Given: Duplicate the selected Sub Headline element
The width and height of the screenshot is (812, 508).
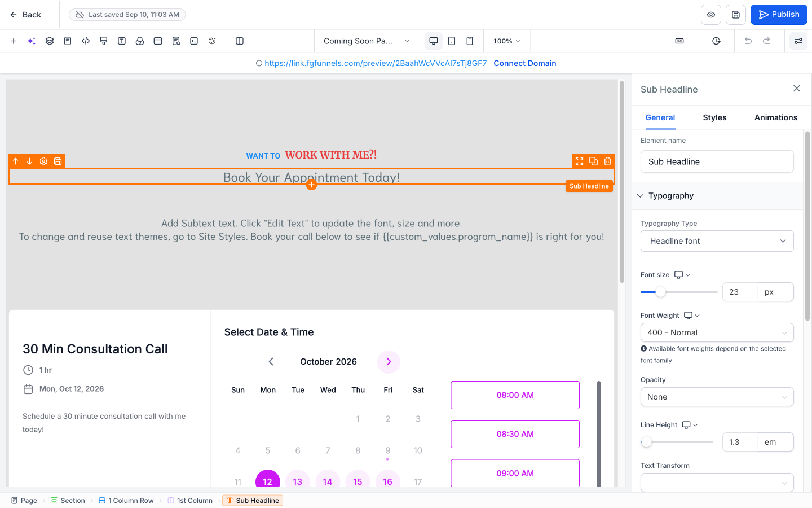Looking at the screenshot, I should tap(593, 161).
